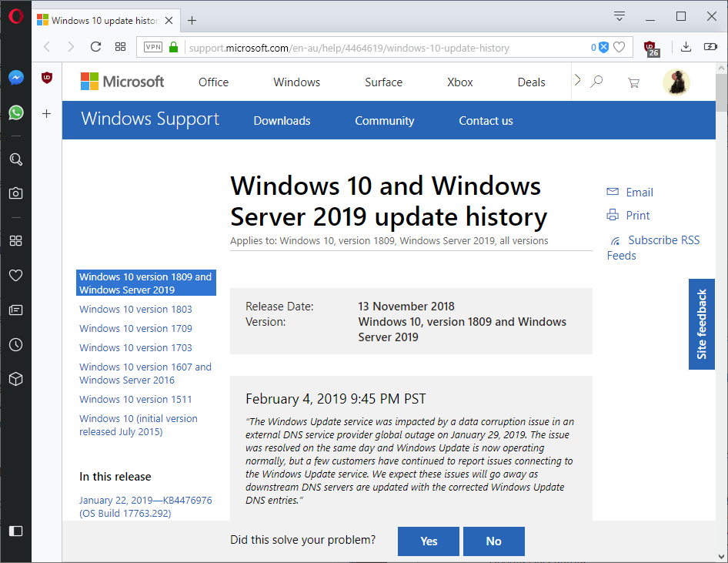Open the account profile picture
The image size is (728, 563).
pyautogui.click(x=676, y=82)
